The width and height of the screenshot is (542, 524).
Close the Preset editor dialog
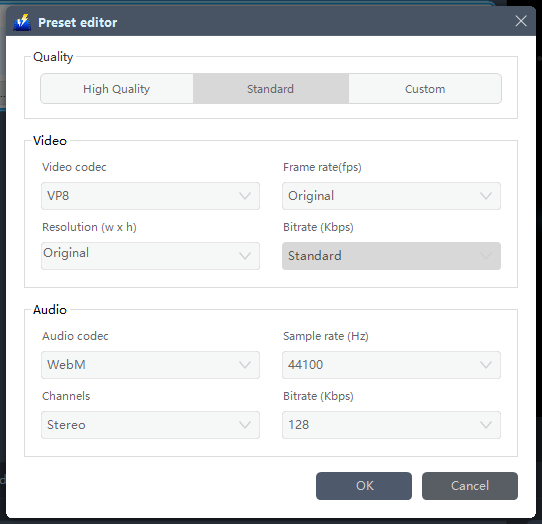pos(521,21)
